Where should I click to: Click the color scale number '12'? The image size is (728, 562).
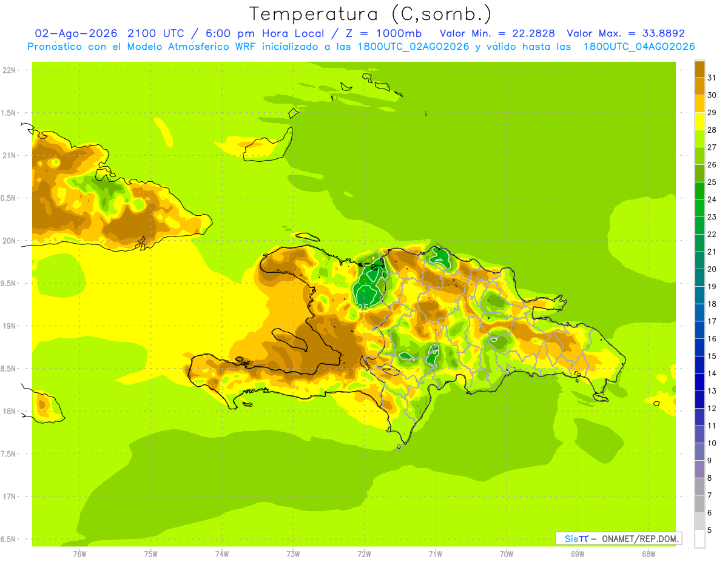click(712, 408)
